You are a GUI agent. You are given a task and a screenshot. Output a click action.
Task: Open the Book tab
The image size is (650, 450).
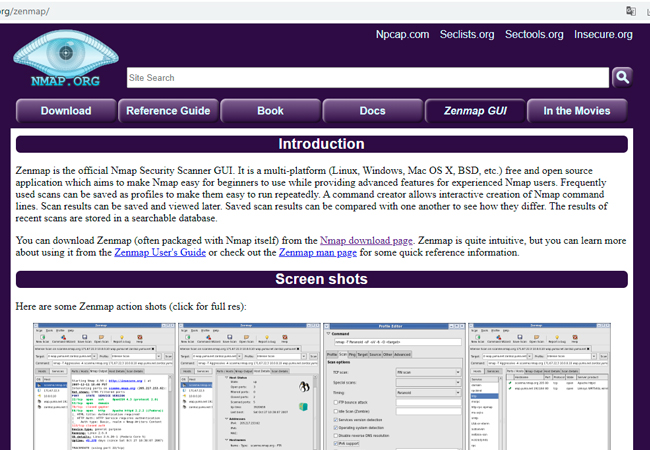pos(270,111)
